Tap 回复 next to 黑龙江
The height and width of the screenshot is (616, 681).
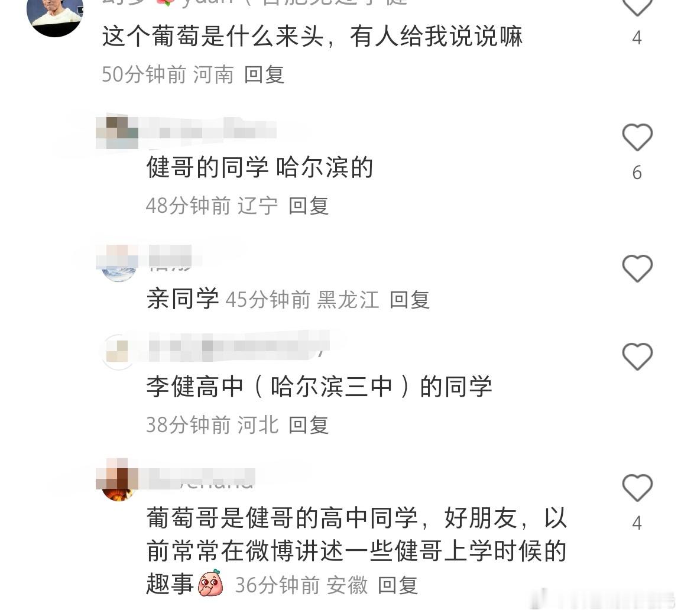tap(409, 300)
